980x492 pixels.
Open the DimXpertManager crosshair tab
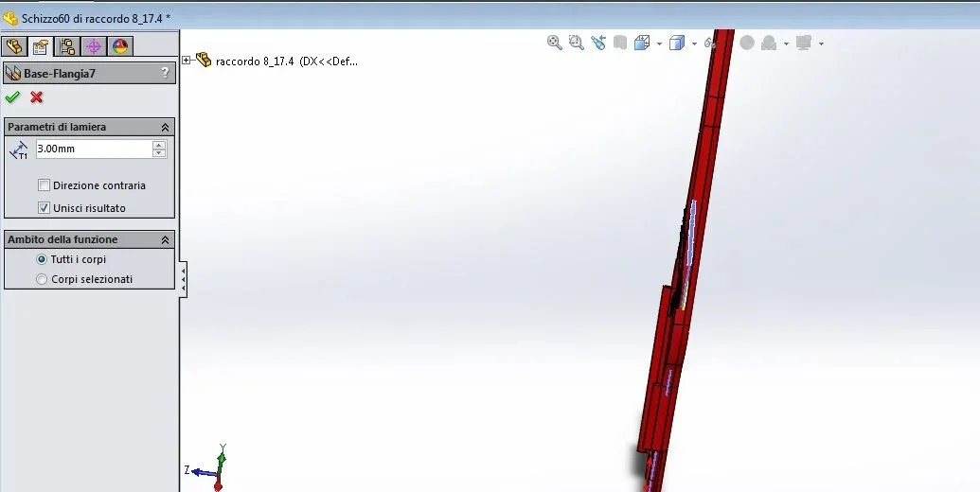(93, 46)
